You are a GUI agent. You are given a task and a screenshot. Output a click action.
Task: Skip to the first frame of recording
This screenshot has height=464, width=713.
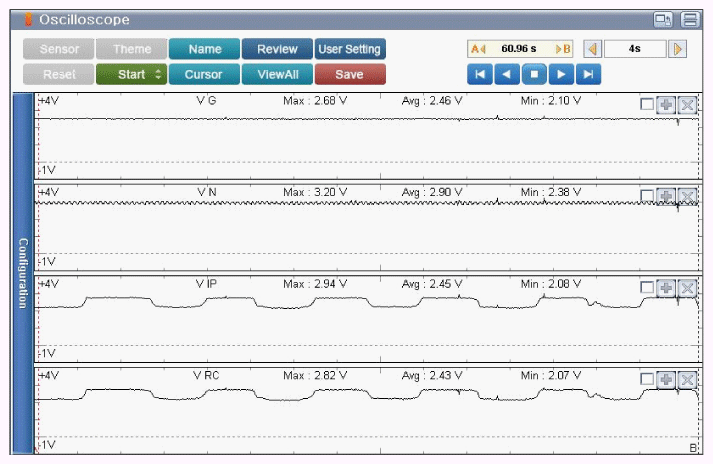(x=480, y=74)
